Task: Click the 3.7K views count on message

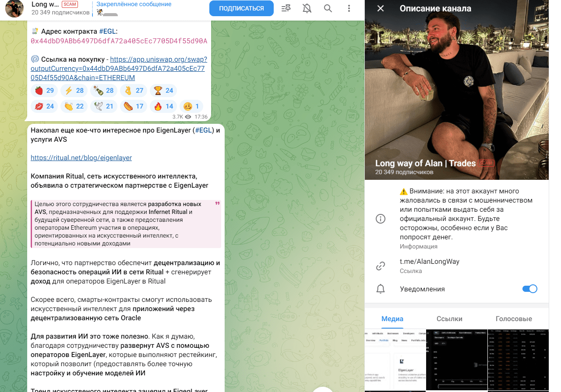Action: (x=182, y=117)
